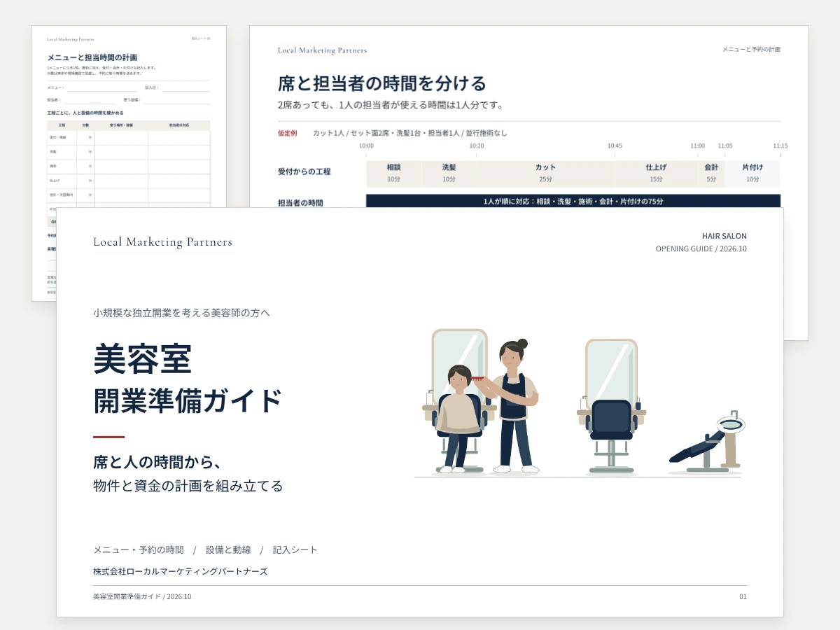
Task: Click the worksheet heading メニューと担当時間の計画
Action: click(92, 57)
